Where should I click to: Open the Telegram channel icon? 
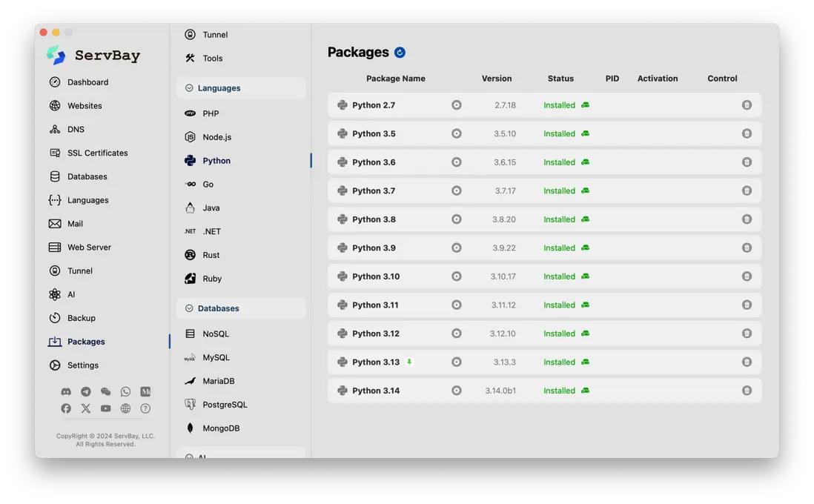click(86, 391)
